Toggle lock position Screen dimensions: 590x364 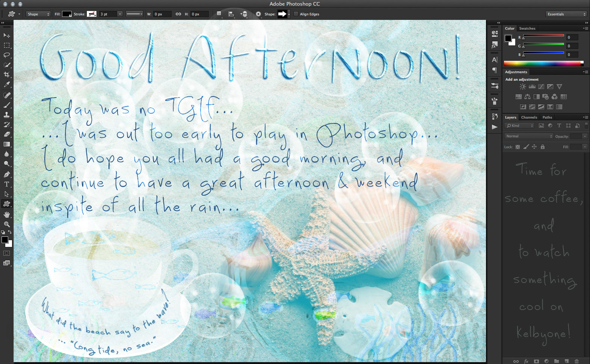[x=534, y=147]
